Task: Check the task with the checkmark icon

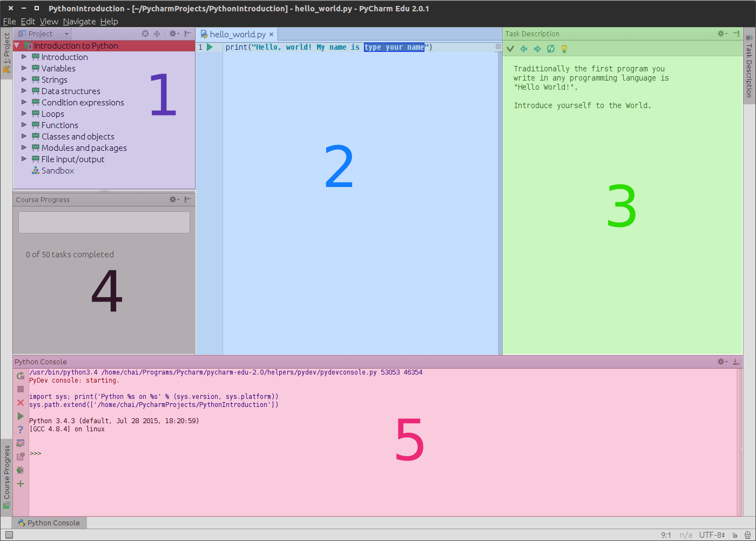Action: [x=510, y=49]
